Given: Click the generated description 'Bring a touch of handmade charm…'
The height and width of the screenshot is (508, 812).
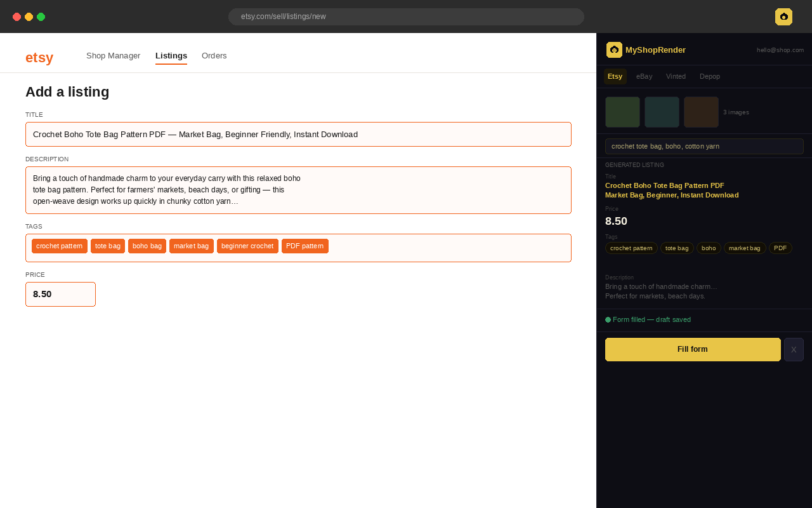Looking at the screenshot, I should 661,286.
